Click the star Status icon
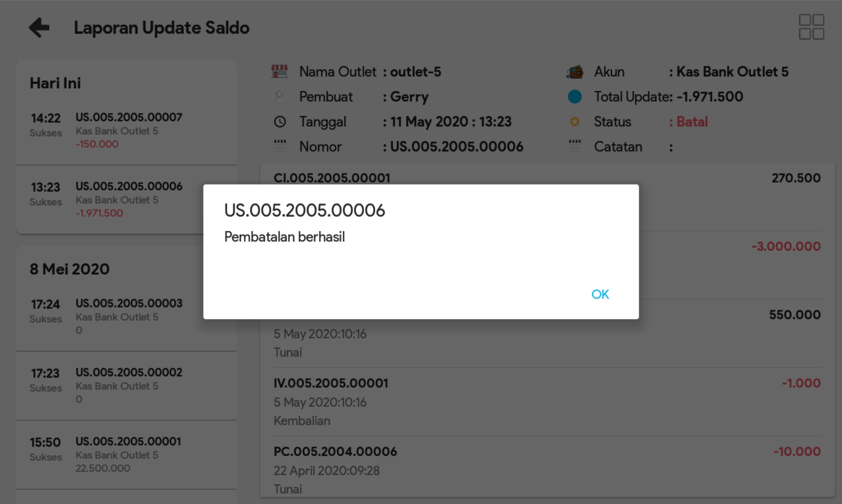Screen dimensions: 842x504 (x=574, y=122)
